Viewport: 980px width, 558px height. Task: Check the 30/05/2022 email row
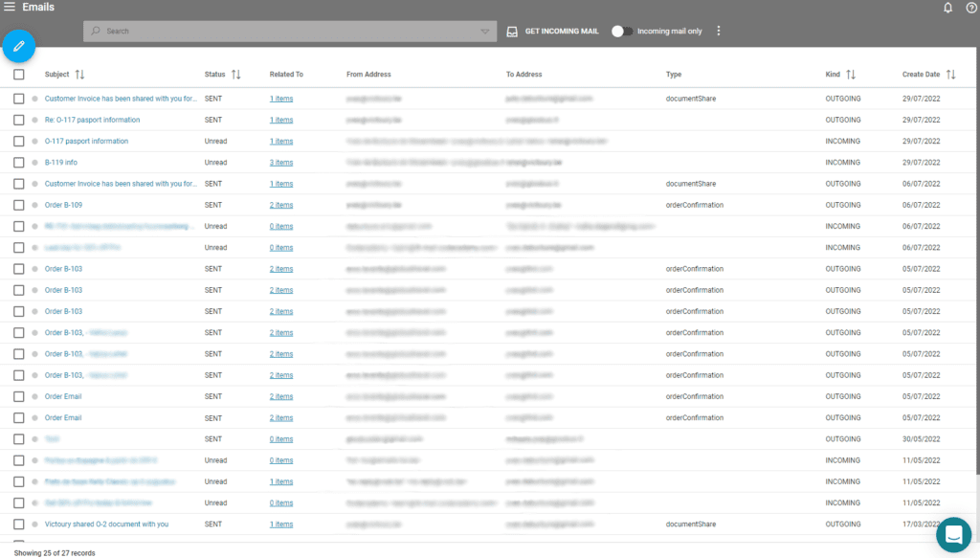tap(19, 439)
